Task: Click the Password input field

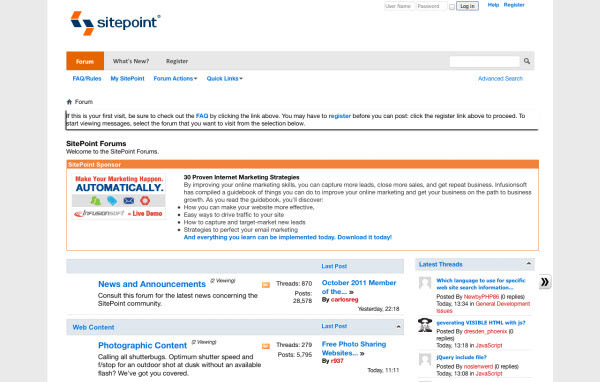Action: 431,6
